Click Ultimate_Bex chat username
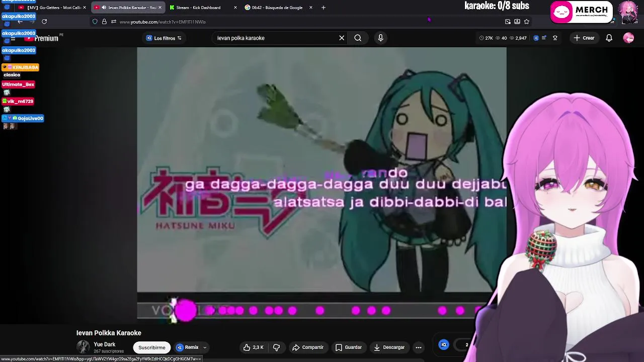Viewport: 644px width, 362px height. pyautogui.click(x=18, y=84)
